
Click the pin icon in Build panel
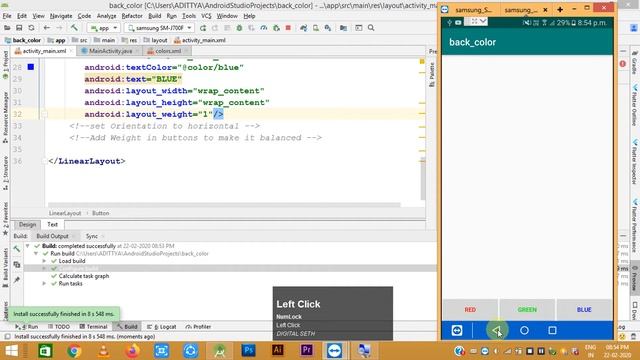[17, 280]
